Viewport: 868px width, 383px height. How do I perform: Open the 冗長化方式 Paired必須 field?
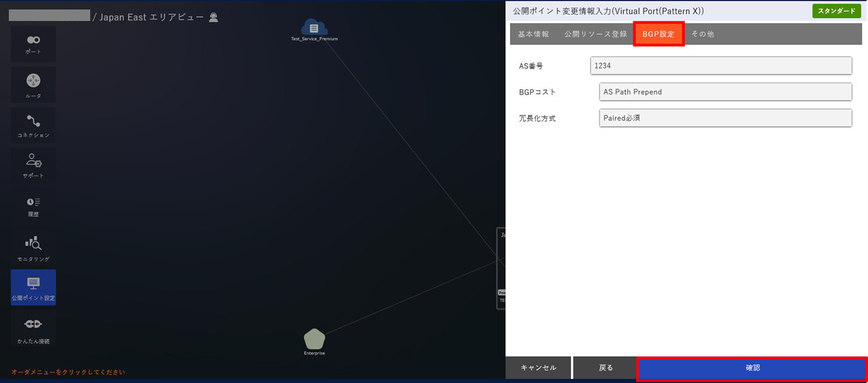tap(726, 118)
